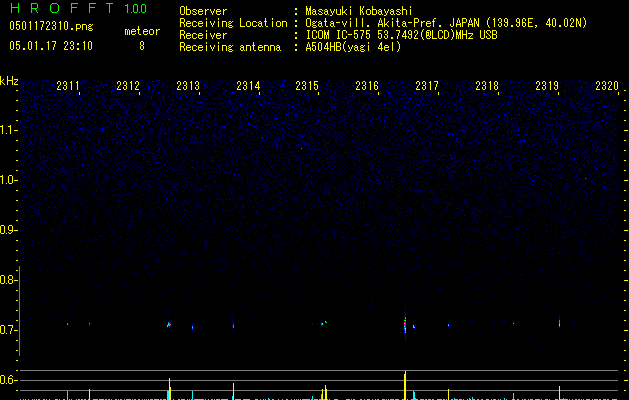
Task: Click the HROFFT program title
Action: point(62,8)
